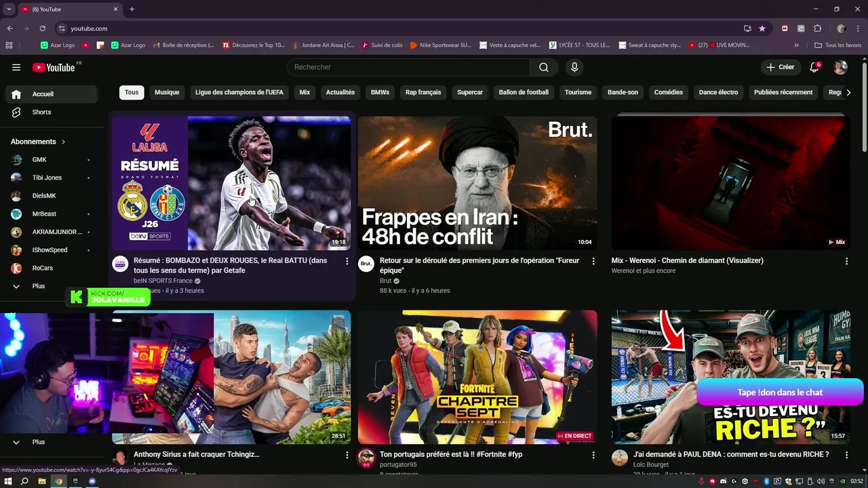Open Tous les favoris bookmarks folder
The width and height of the screenshot is (868, 488).
pos(837,45)
